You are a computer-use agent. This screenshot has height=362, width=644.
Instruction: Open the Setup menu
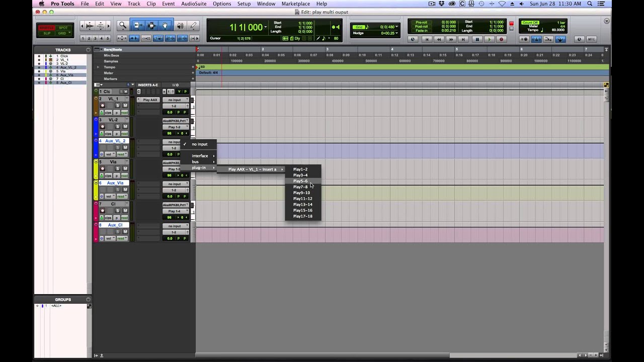pyautogui.click(x=244, y=4)
